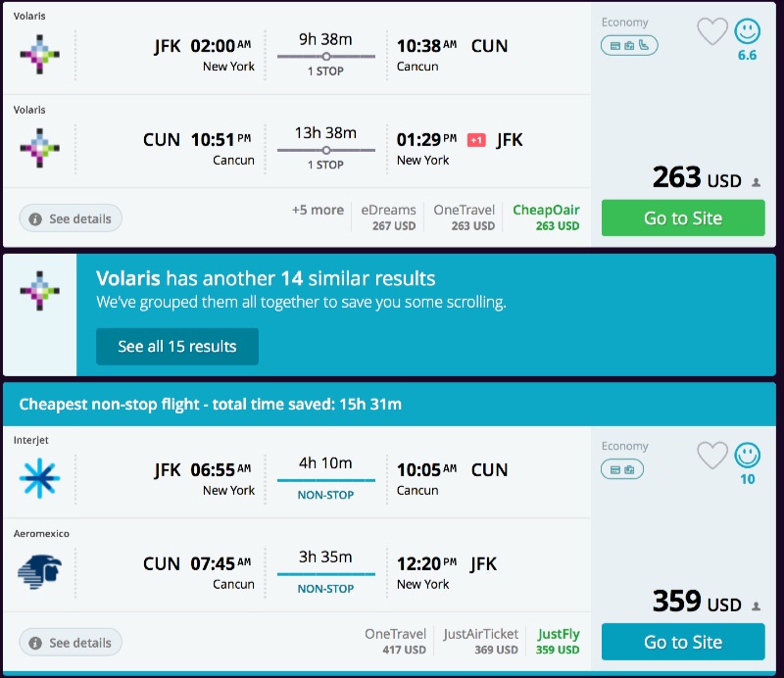Image resolution: width=784 pixels, height=678 pixels.
Task: Select the JustAirTicket 369 USD offer
Action: coord(480,642)
